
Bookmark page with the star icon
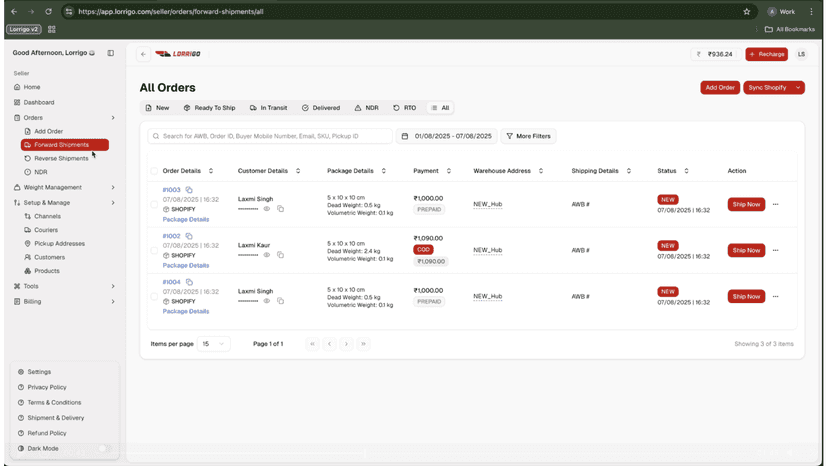pos(747,12)
